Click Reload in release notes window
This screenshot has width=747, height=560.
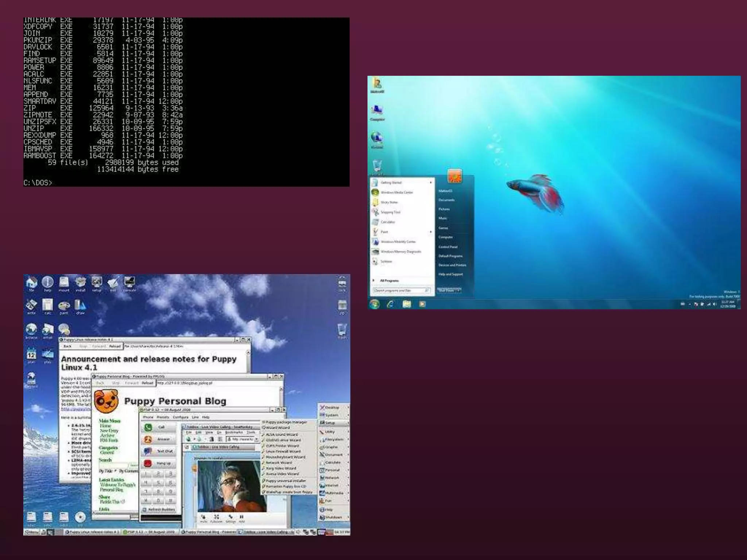point(115,346)
